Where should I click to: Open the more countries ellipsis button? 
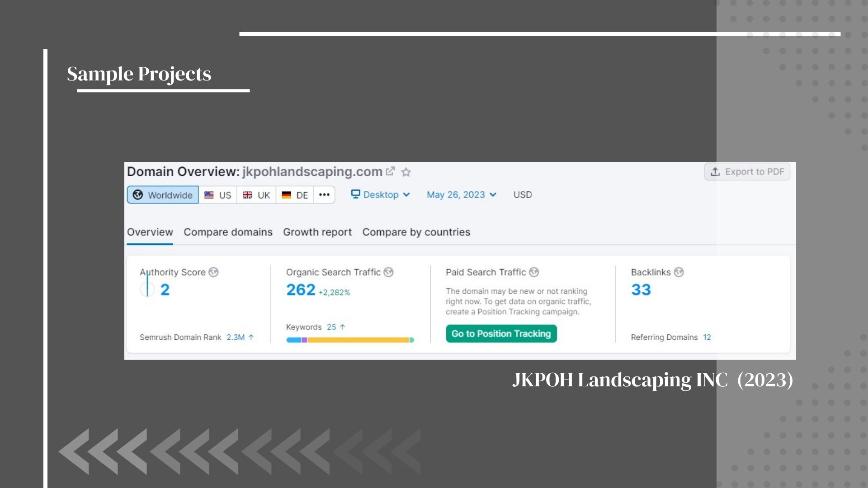[x=324, y=195]
